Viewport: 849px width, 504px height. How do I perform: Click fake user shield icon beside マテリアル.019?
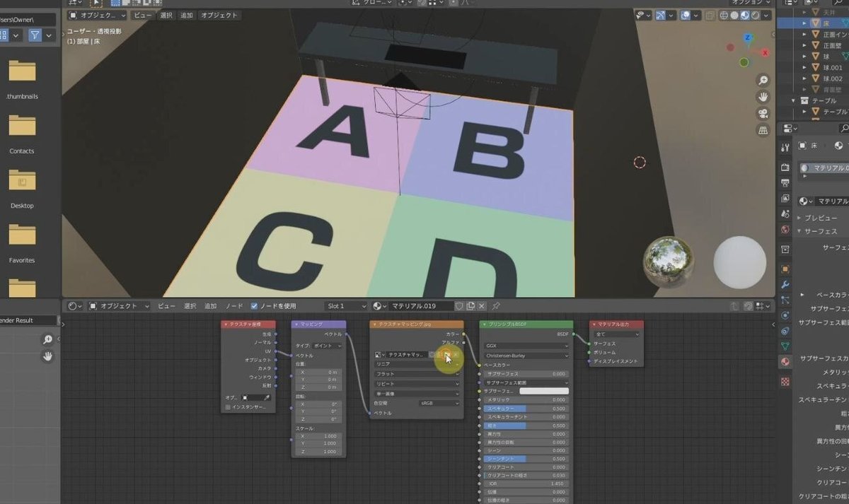click(459, 306)
